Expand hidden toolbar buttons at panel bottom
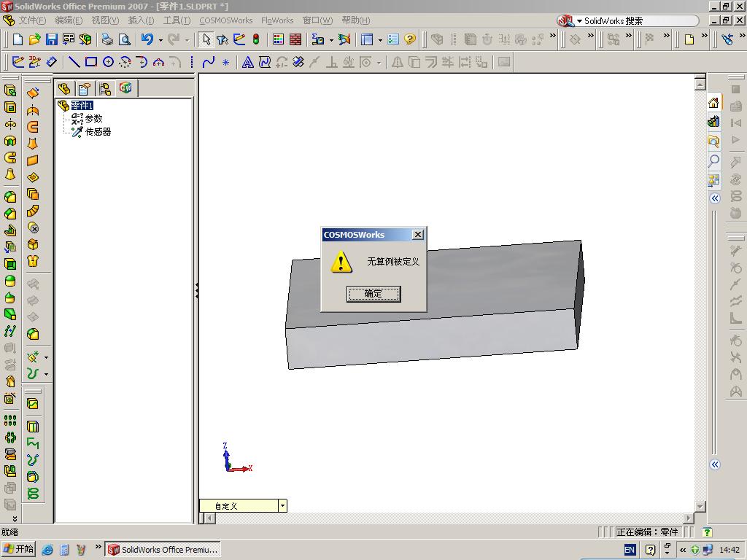 tap(15, 518)
